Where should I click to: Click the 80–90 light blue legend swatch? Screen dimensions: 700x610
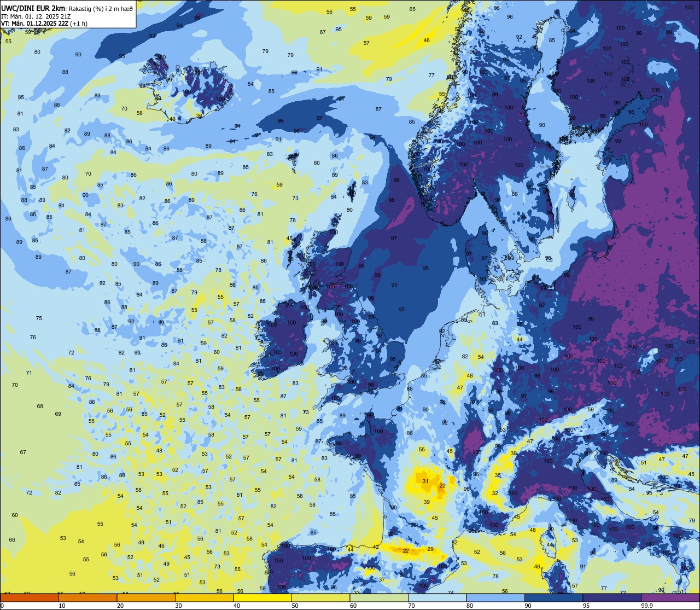(495, 598)
